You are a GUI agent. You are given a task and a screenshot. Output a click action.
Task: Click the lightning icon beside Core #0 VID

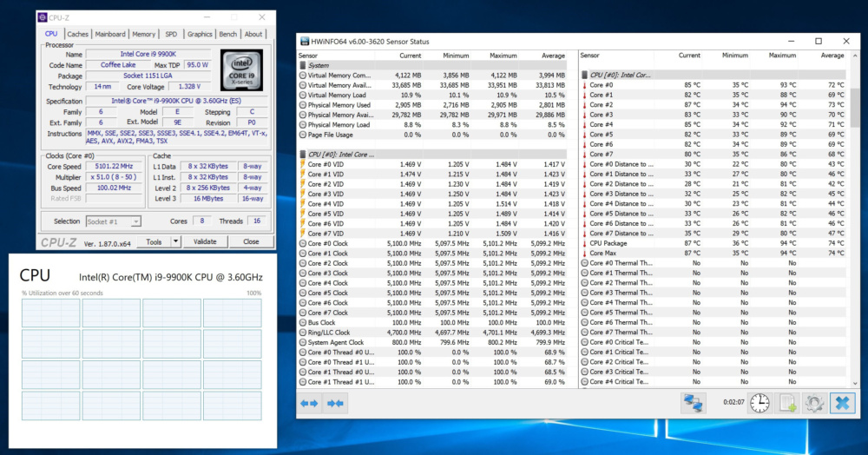click(x=303, y=164)
